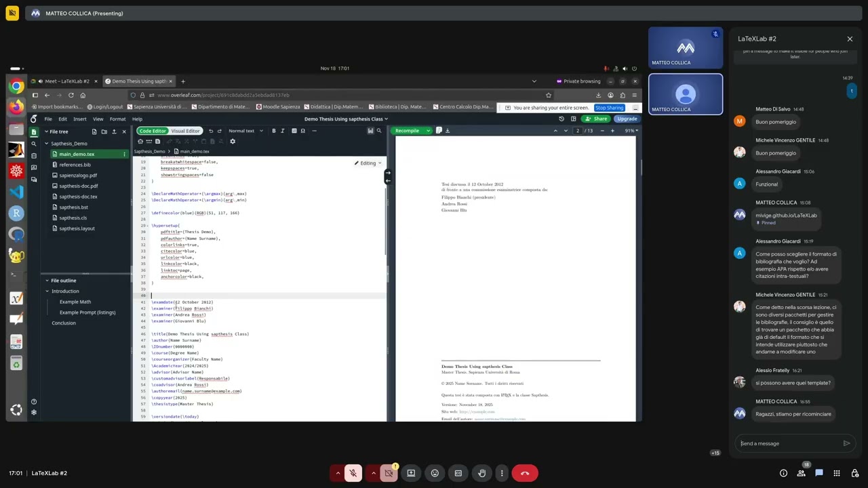The width and height of the screenshot is (868, 488).
Task: Collapse the File outline section
Action: [x=47, y=281]
